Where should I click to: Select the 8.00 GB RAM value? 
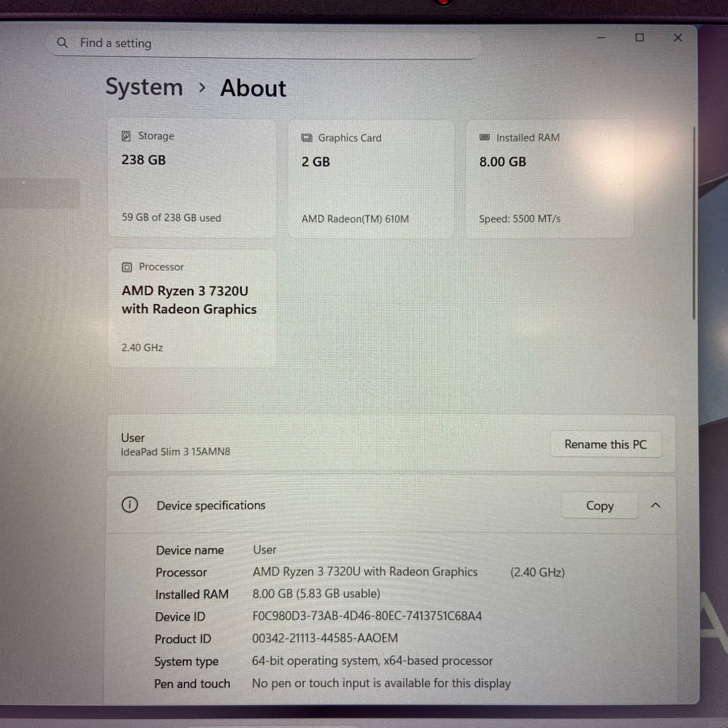pyautogui.click(x=502, y=161)
